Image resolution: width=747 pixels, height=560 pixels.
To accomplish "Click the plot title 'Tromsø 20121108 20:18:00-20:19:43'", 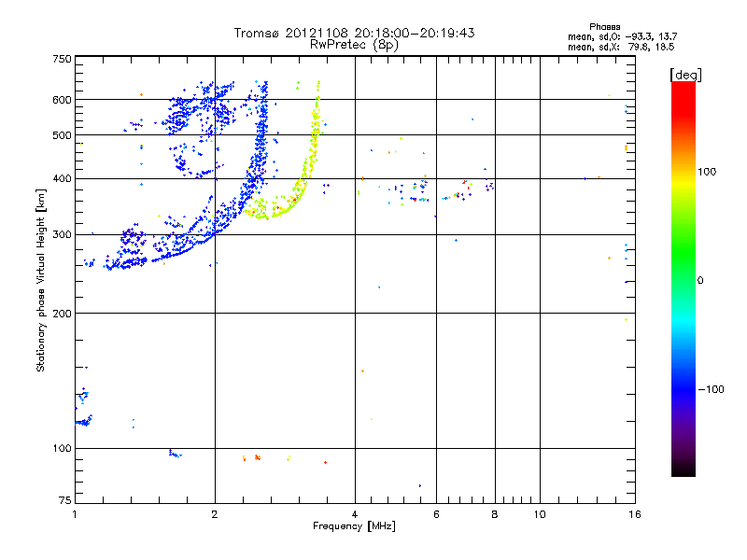I will pos(354,33).
